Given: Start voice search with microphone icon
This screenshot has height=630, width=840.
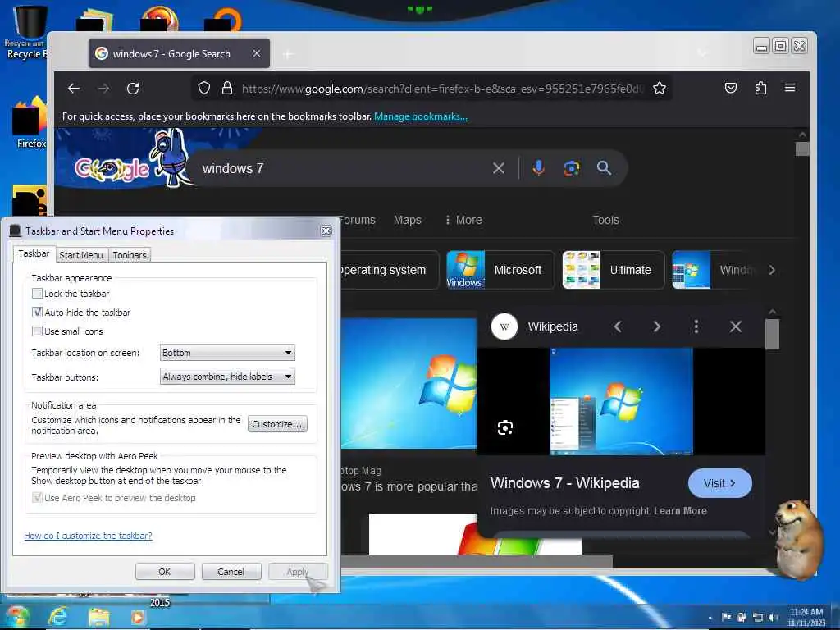Looking at the screenshot, I should (x=538, y=167).
